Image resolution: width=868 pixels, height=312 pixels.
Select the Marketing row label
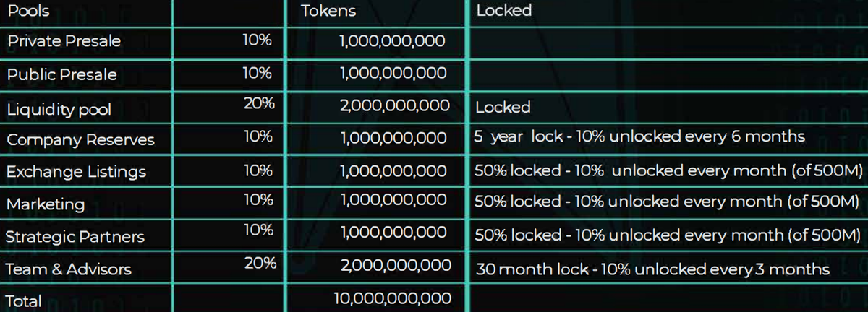(x=46, y=204)
